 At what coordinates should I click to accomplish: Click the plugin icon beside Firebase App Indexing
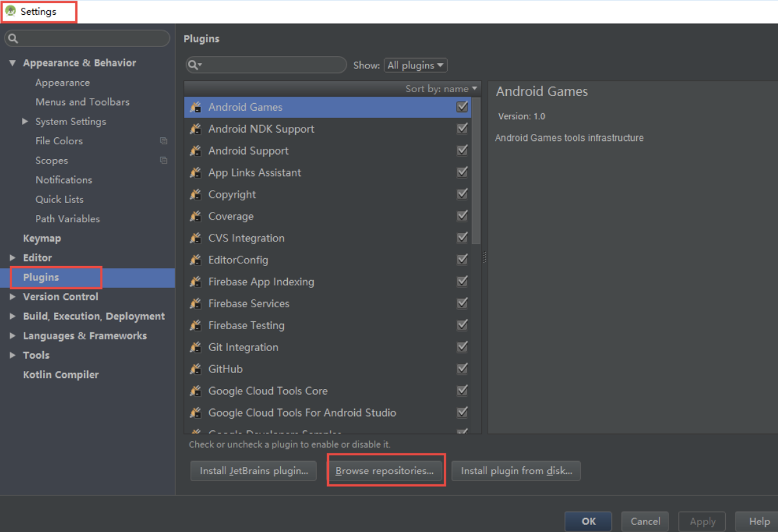pos(196,282)
